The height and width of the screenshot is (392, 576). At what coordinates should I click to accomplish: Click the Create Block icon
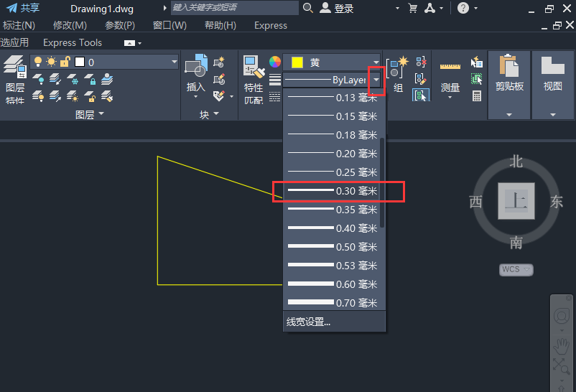point(219,62)
